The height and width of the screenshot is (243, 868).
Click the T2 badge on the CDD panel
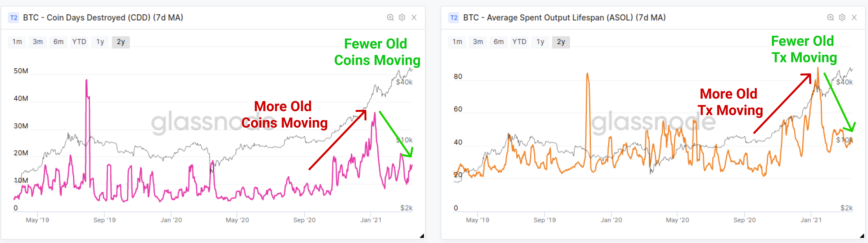(x=14, y=17)
